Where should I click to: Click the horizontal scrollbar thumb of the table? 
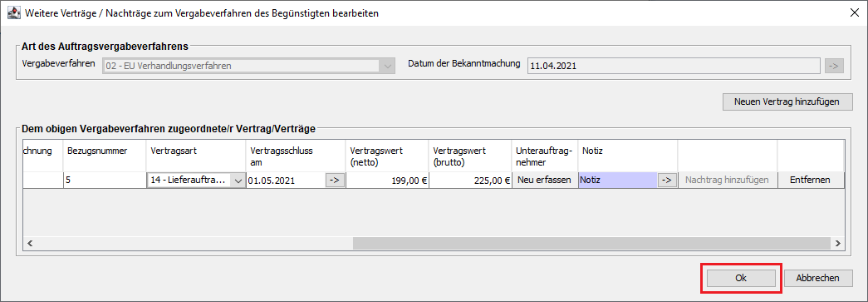pos(591,243)
